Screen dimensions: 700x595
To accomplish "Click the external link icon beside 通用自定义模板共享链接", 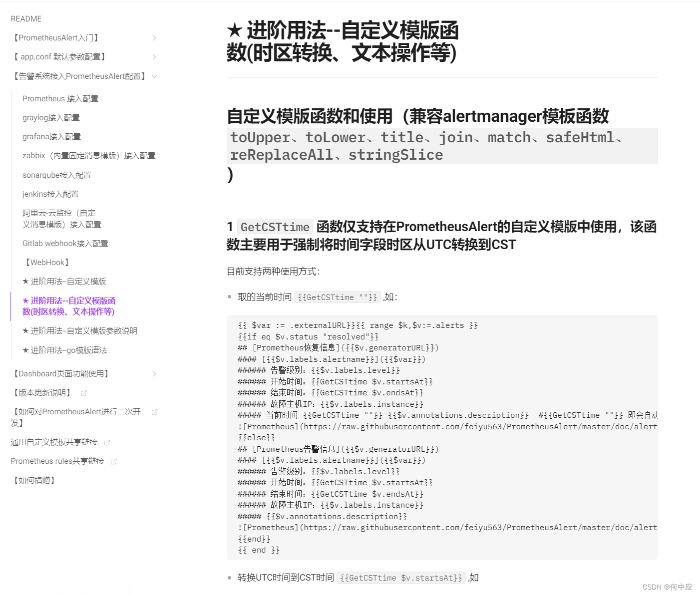I will click(107, 442).
